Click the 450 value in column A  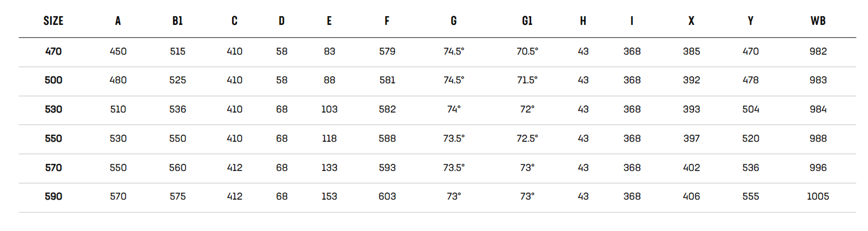[x=118, y=52]
